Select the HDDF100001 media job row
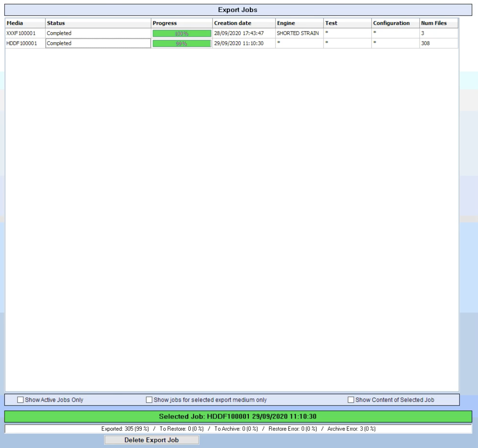Image resolution: width=478 pixels, height=448 pixels. point(22,43)
